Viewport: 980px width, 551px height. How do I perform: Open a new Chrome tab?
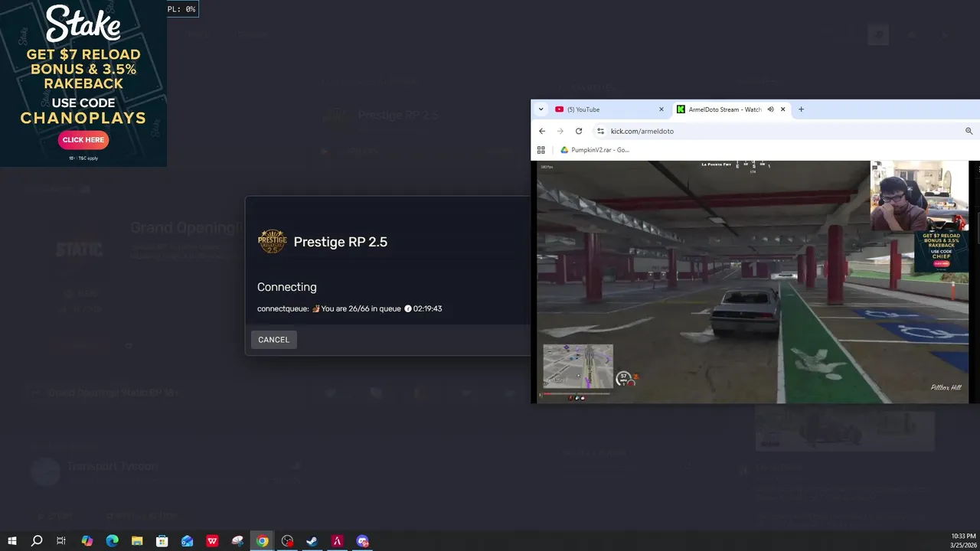(802, 109)
